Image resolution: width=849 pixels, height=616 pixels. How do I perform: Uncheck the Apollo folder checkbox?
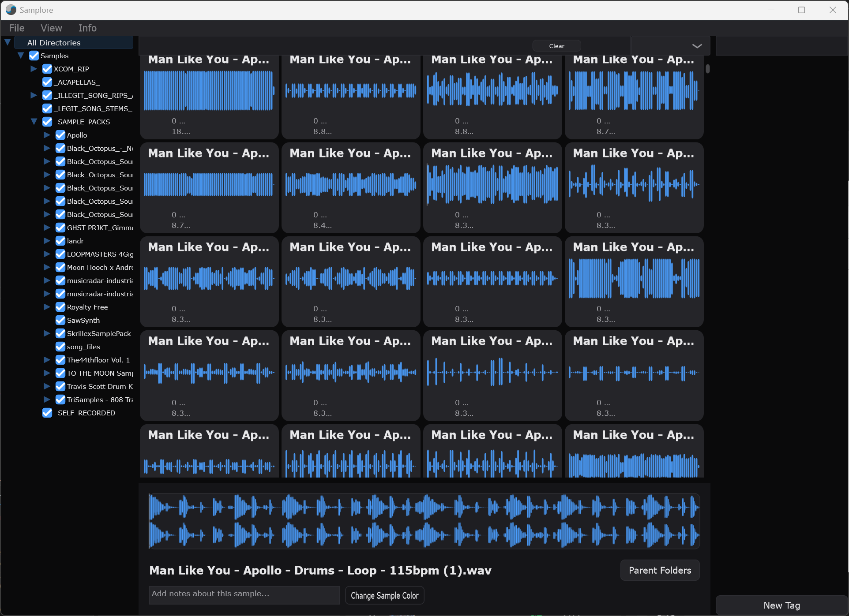(60, 135)
